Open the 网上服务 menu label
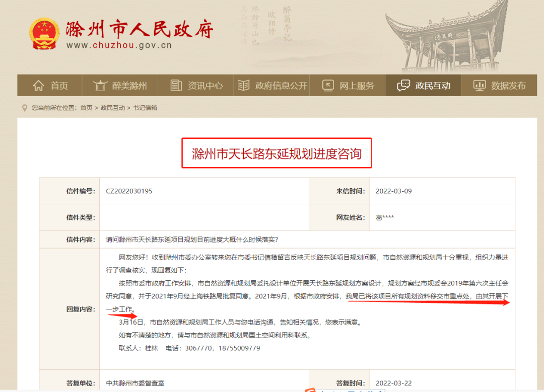Image resolution: width=544 pixels, height=392 pixels. (357, 86)
